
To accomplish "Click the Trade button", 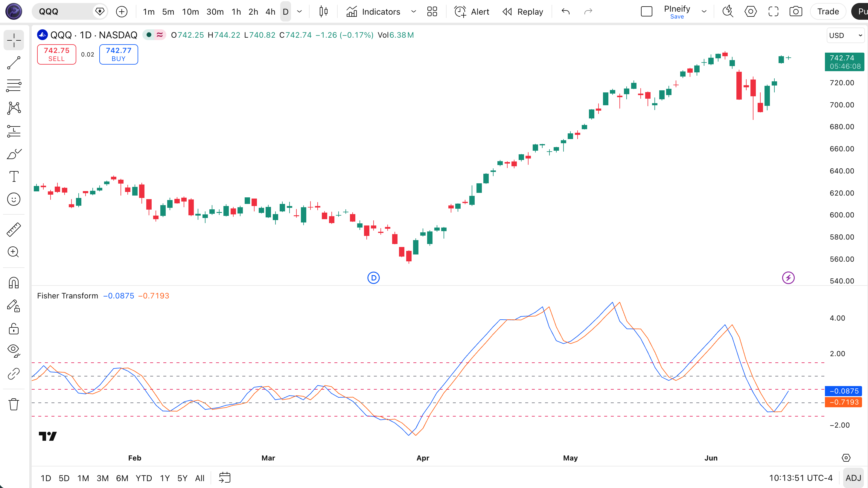I will tap(828, 12).
